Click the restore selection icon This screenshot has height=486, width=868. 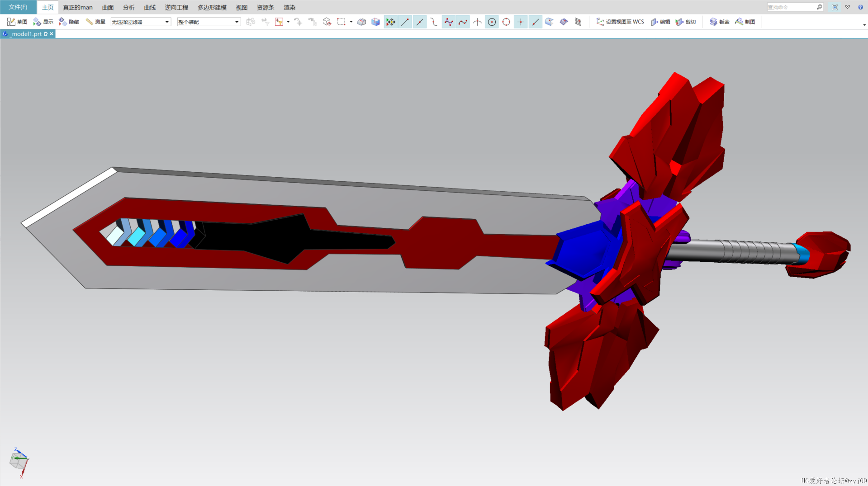[x=265, y=22]
